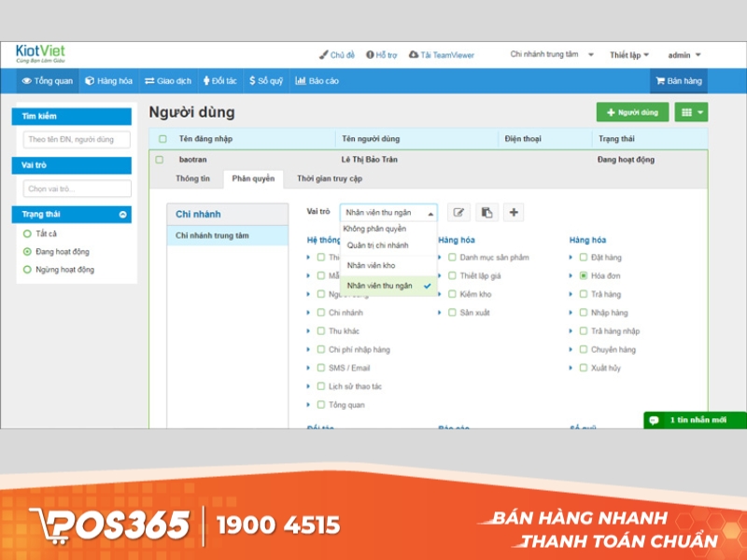The image size is (747, 560).
Task: Open the Thời gian truy cập tab
Action: tap(330, 179)
